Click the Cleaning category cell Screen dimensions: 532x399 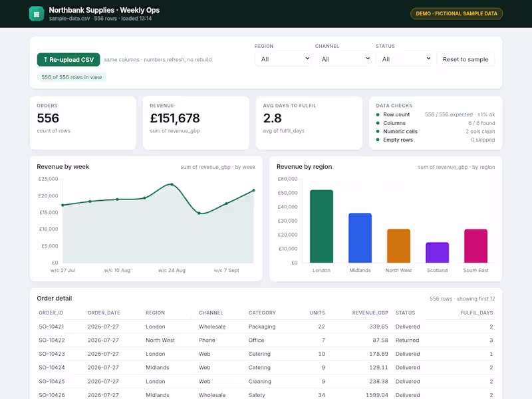coord(260,381)
